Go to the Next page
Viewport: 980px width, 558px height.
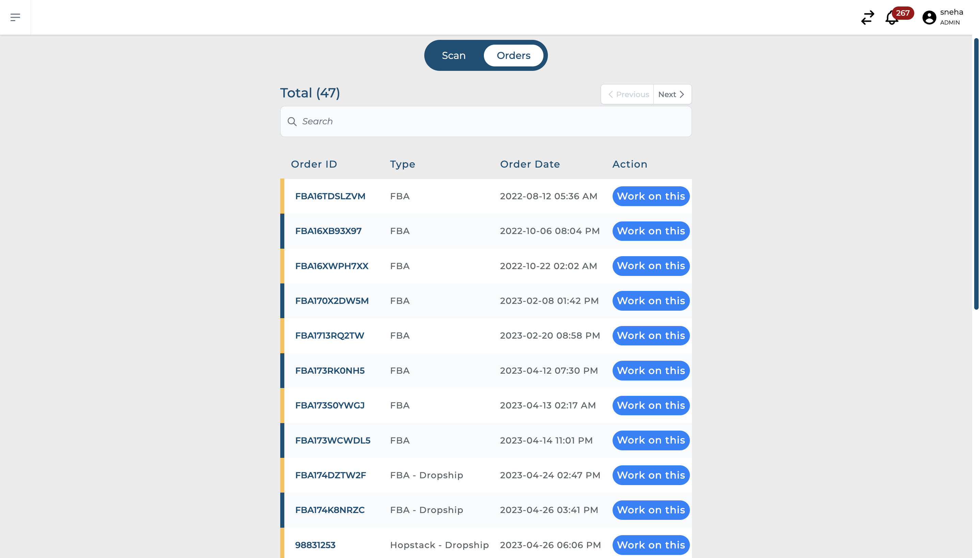click(x=671, y=94)
